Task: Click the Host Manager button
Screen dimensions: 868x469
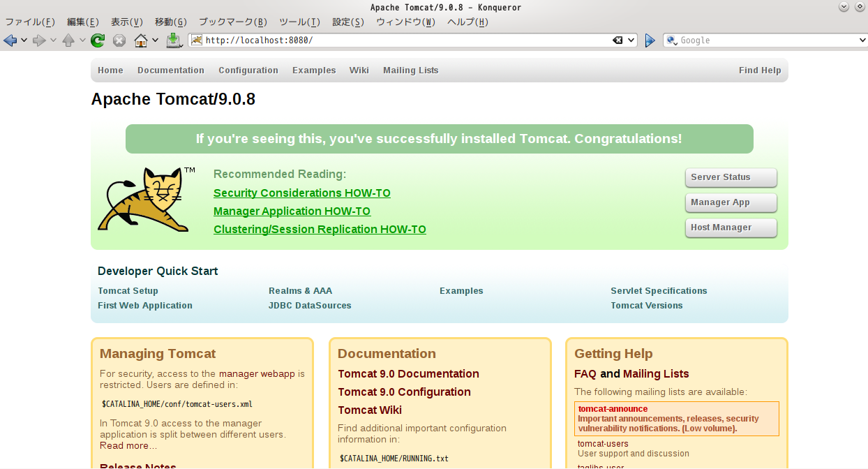Action: [x=731, y=228]
